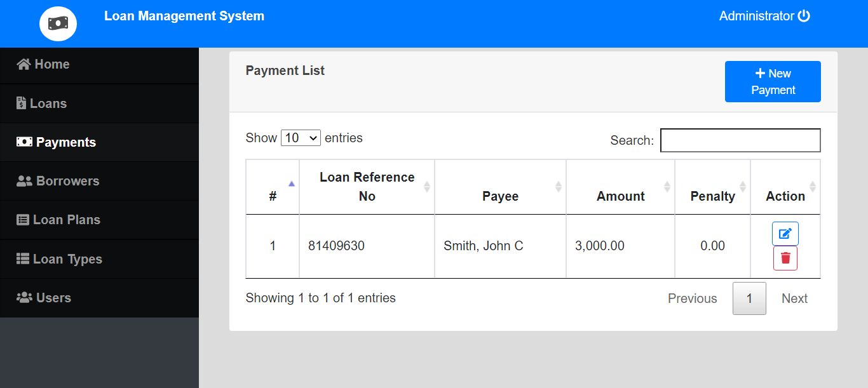Open the edit payment pencil icon
Screen dimensions: 868x388
click(785, 234)
